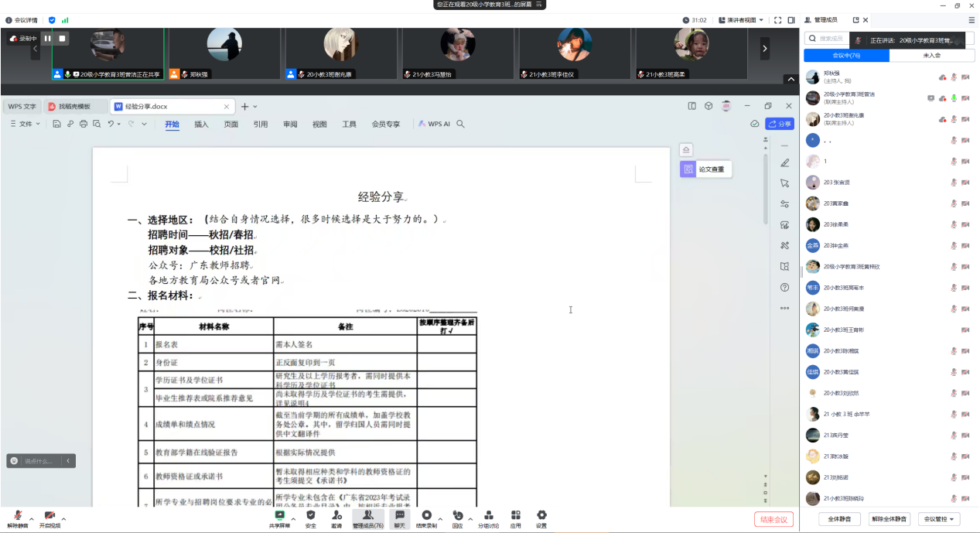Unmute microphone via 解除静音

(x=17, y=517)
